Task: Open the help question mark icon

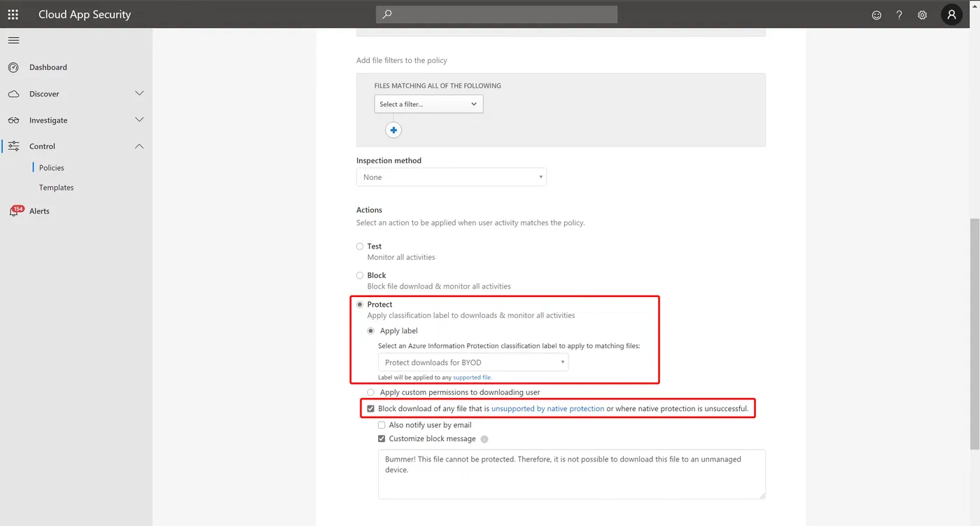Action: coord(899,15)
